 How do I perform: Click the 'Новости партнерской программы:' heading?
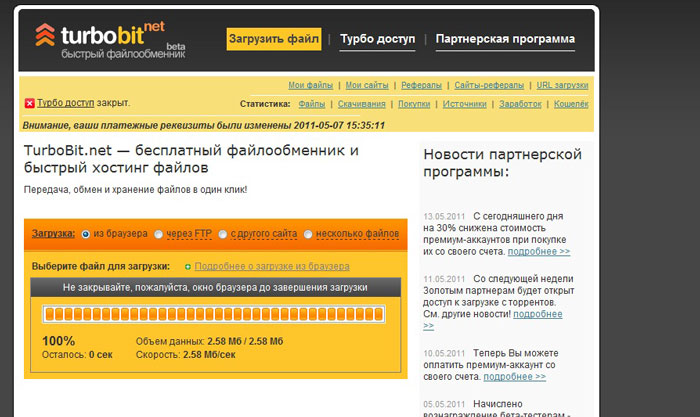click(502, 163)
